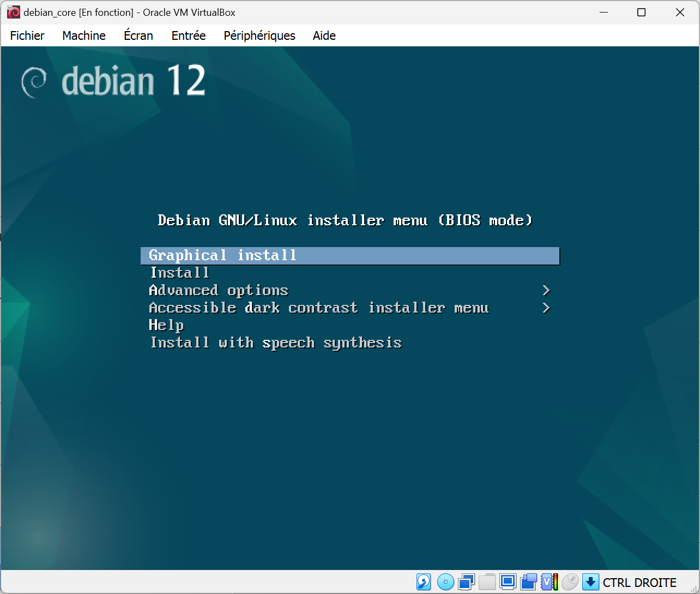Click the CTRL DROITE host key label
The height and width of the screenshot is (594, 700).
639,583
